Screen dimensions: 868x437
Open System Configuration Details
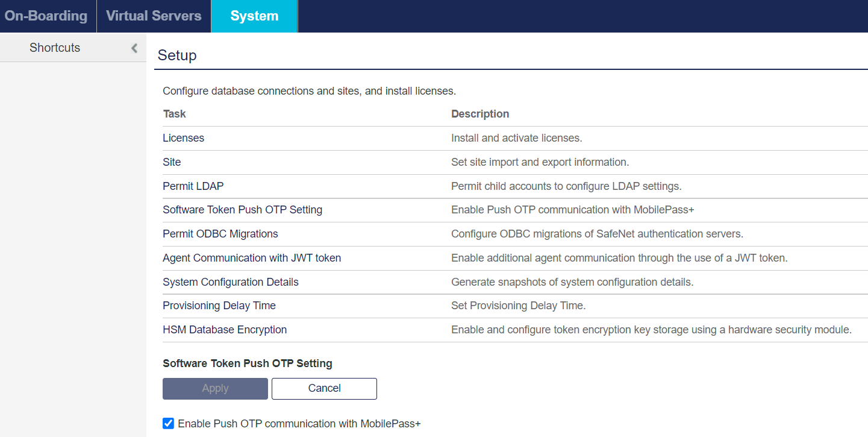coord(230,281)
